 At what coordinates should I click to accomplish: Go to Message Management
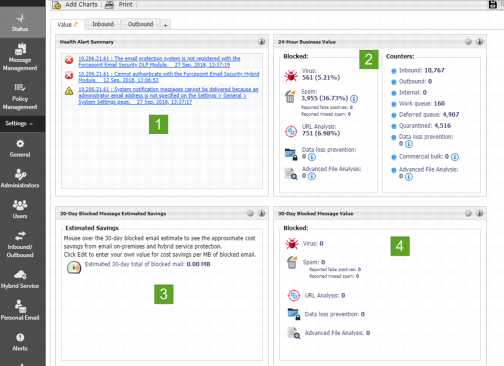(x=20, y=57)
